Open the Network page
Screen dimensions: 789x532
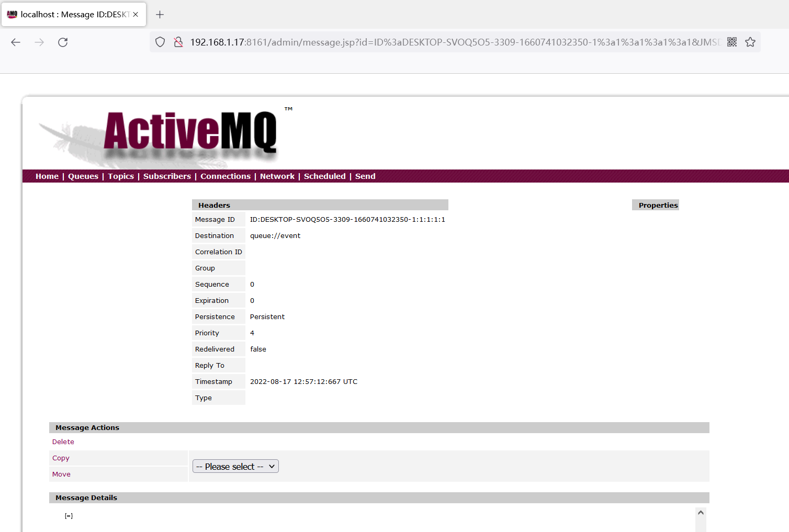[x=277, y=176]
